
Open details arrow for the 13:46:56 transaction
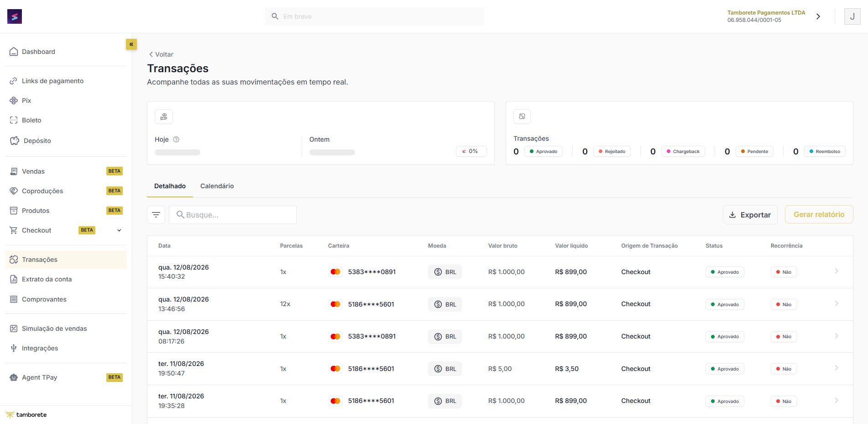pos(837,304)
